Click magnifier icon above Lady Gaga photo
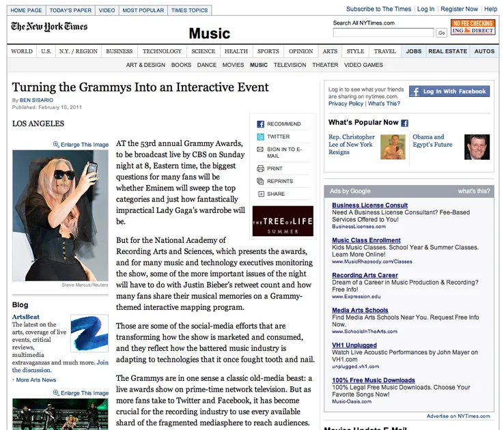 coord(56,145)
